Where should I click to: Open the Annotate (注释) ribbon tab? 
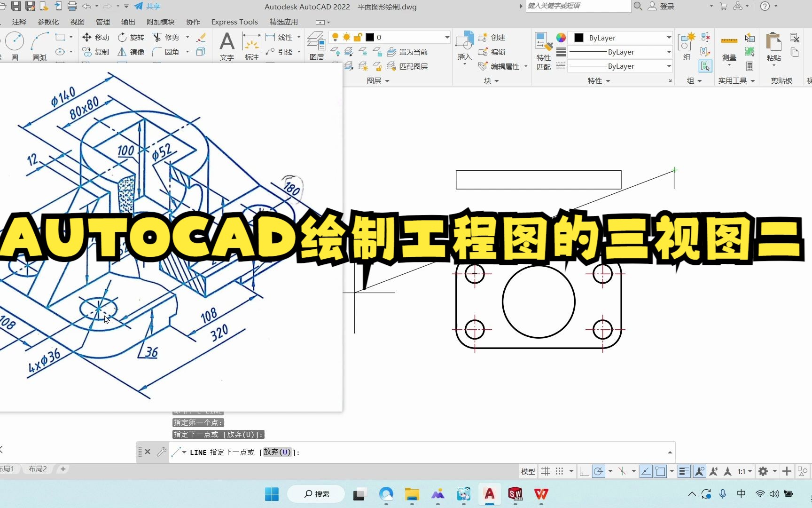tap(19, 22)
